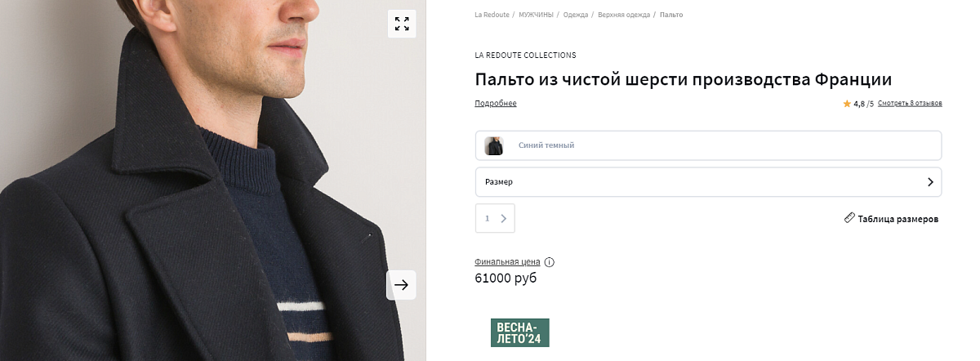
Task: Open the Одежда breadcrumb category
Action: pos(576,15)
